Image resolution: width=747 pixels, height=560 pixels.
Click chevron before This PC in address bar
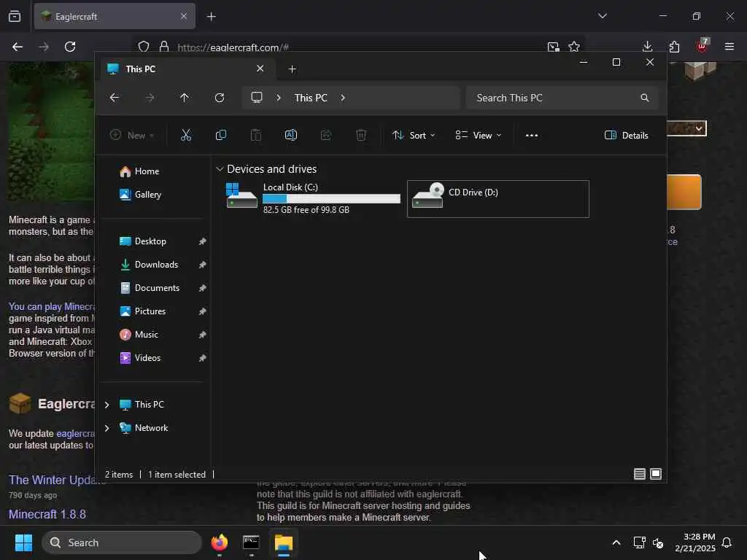[279, 98]
